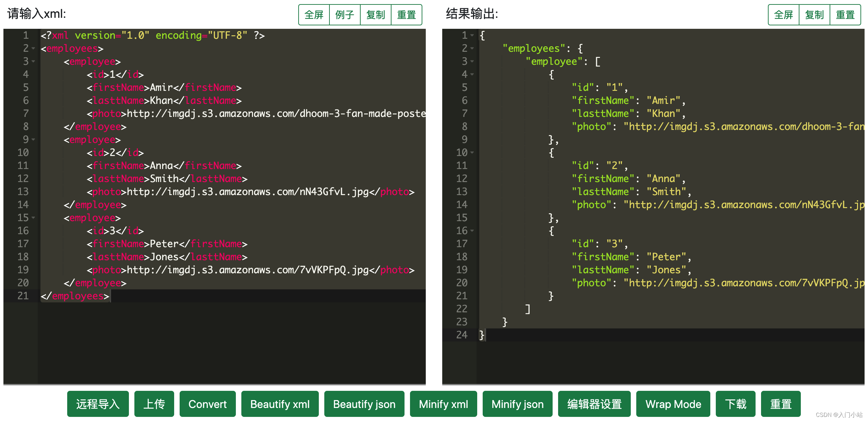
Task: Collapse JSON line 1 fold arrow
Action: pos(472,35)
